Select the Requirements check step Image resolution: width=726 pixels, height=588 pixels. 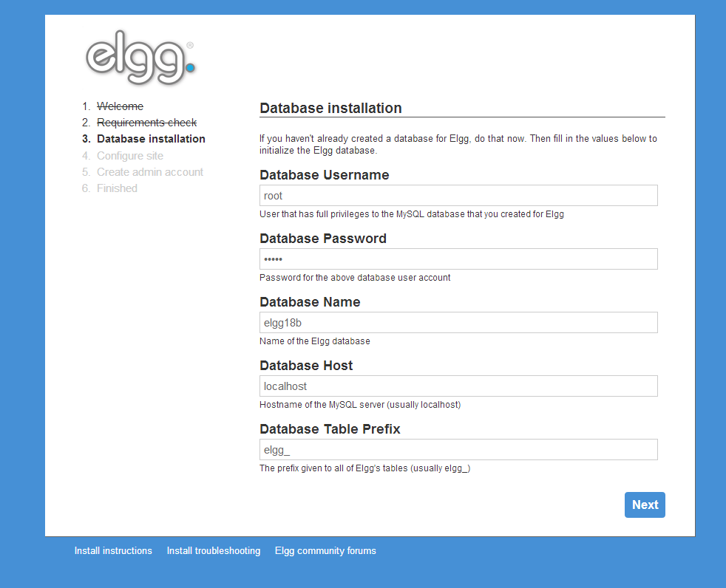146,123
